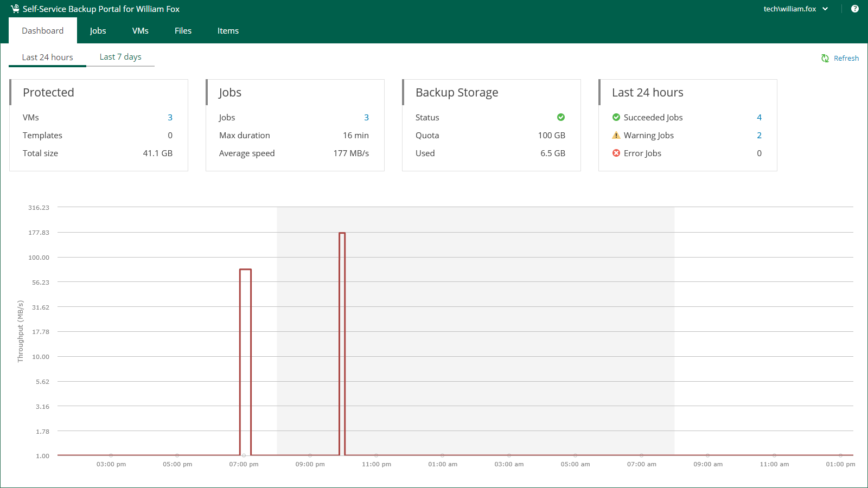This screenshot has width=868, height=488.
Task: Open the help question mark icon
Action: [855, 9]
